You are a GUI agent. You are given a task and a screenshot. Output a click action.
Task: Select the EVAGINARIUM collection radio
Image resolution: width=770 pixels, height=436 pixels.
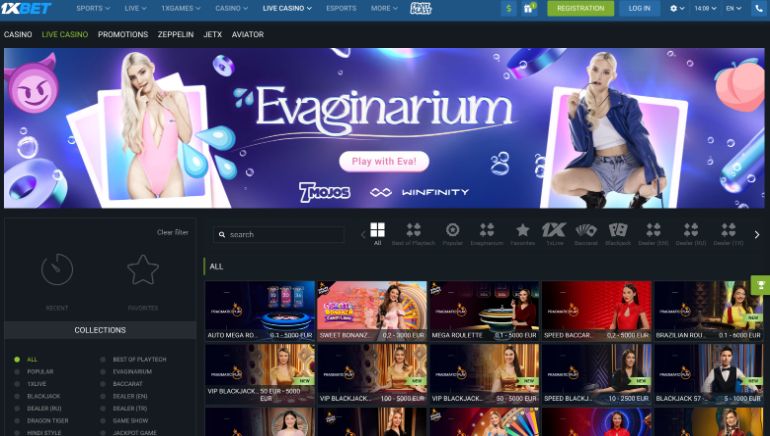pos(103,372)
